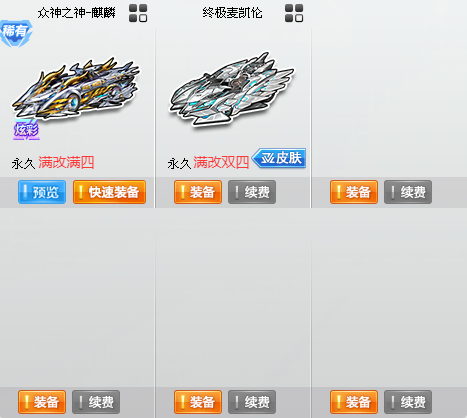Click the 预览 preview button
The height and width of the screenshot is (418, 467).
(42, 192)
